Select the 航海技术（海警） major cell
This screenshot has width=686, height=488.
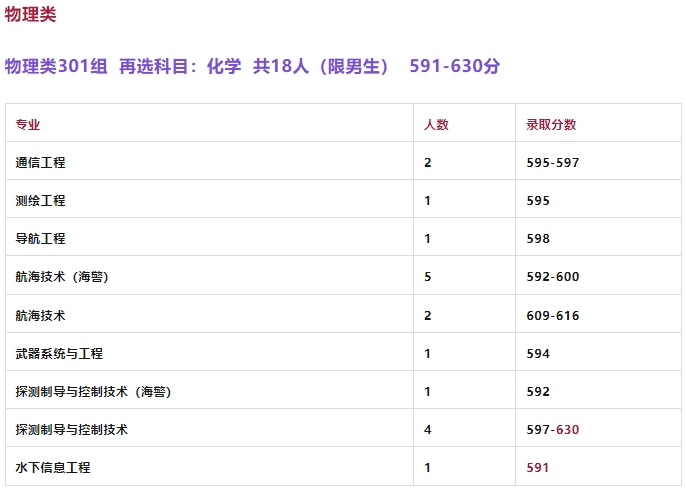(62, 277)
